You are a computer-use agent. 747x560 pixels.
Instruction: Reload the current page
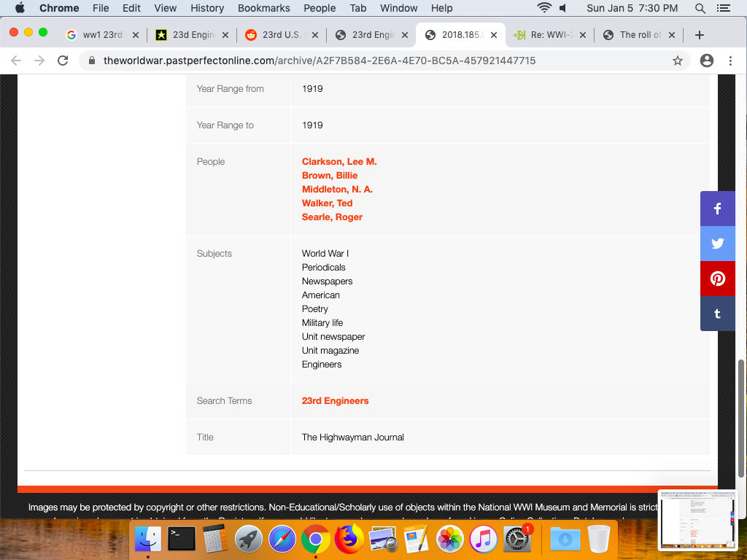pos(63,61)
